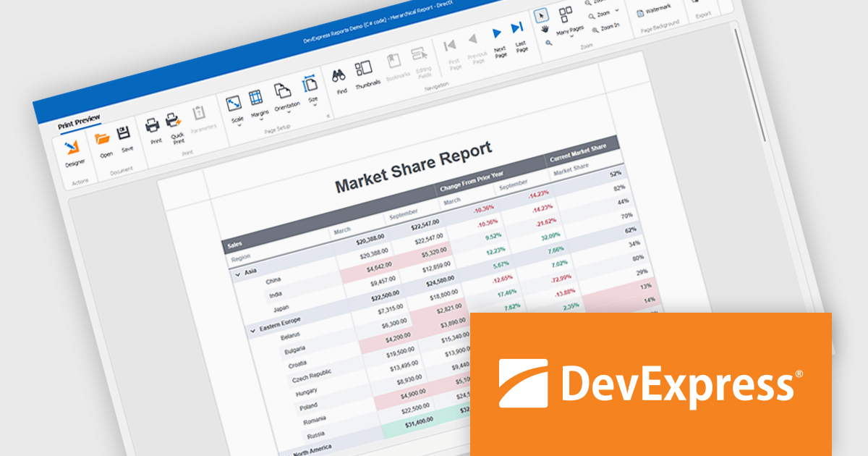The image size is (868, 456).
Task: Click the Hungary row label
Action: 308,392
